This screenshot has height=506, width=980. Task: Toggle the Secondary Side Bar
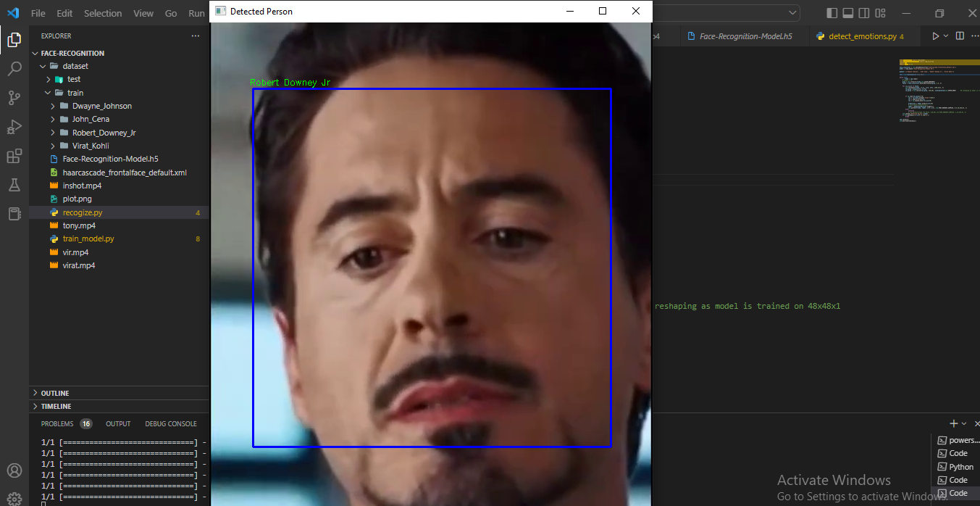tap(863, 12)
